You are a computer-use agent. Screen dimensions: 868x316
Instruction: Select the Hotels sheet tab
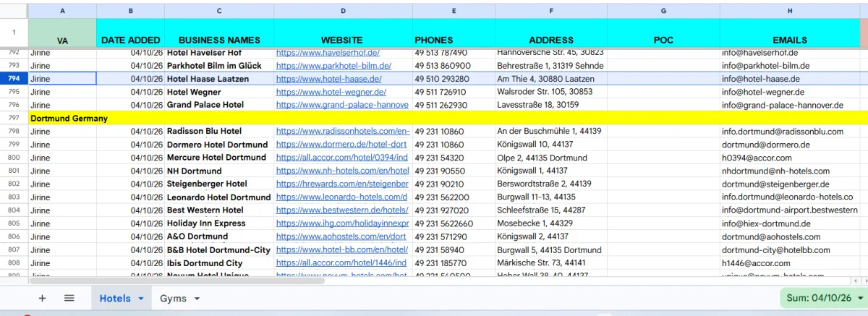[x=115, y=298]
